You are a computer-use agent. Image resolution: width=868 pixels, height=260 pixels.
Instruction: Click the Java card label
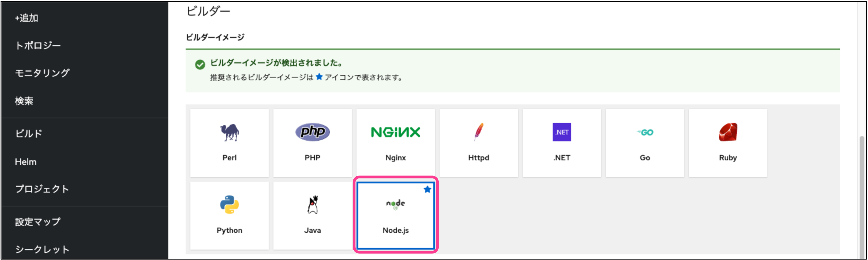(312, 230)
